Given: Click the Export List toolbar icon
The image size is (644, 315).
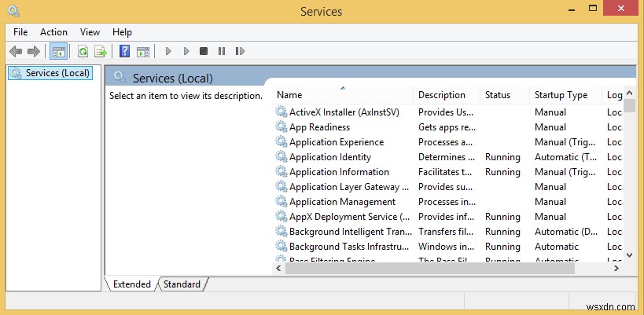Looking at the screenshot, I should [100, 52].
